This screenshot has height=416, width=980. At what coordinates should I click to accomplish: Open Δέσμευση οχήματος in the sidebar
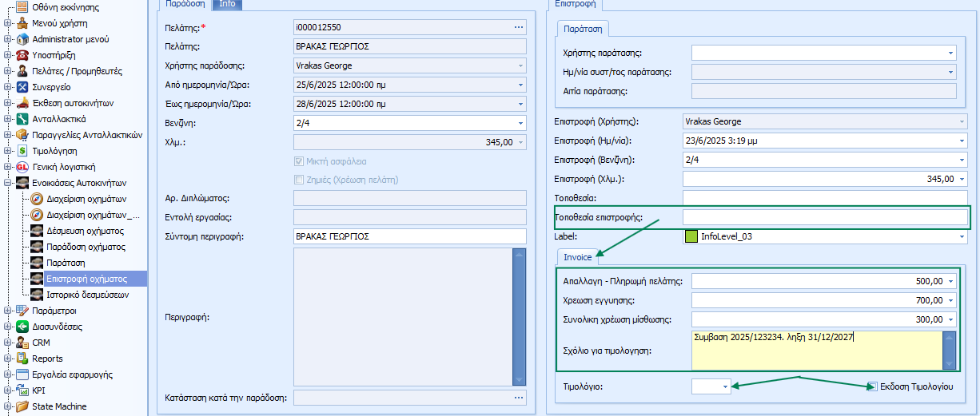click(85, 231)
